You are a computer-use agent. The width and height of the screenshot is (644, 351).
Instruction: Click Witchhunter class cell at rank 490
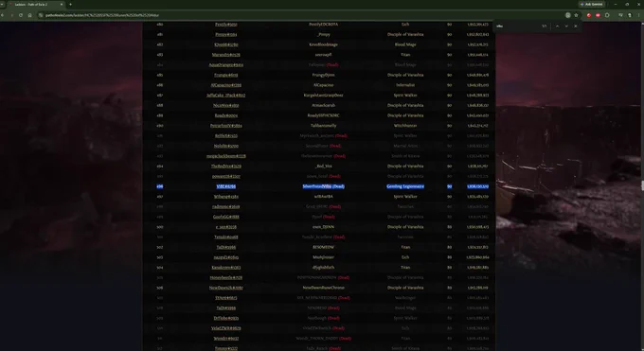tap(405, 126)
